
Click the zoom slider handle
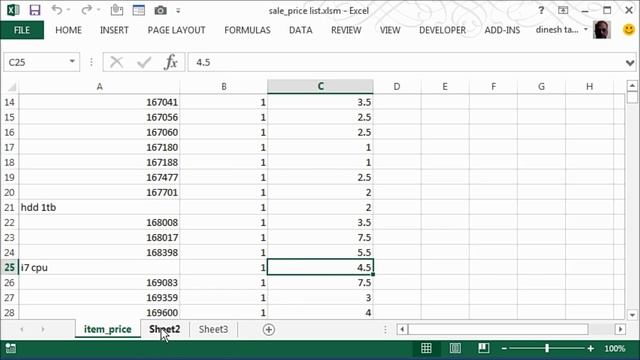pos(547,348)
